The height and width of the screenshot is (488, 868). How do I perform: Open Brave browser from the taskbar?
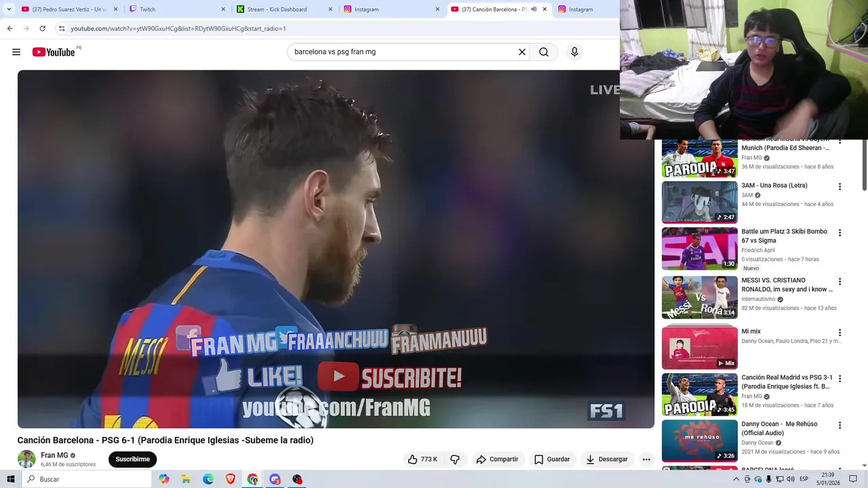(x=231, y=479)
